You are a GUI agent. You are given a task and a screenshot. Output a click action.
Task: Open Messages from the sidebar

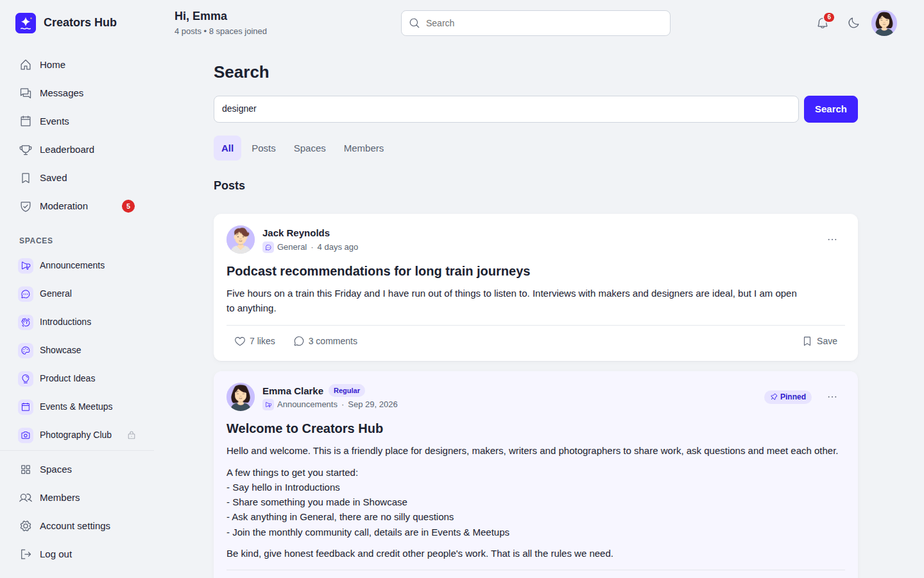point(77,93)
